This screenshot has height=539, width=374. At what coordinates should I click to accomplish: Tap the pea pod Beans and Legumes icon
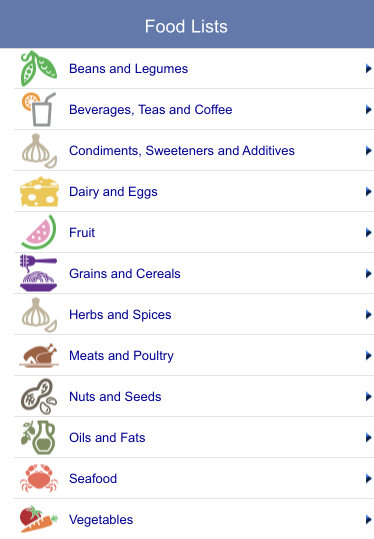tap(38, 68)
